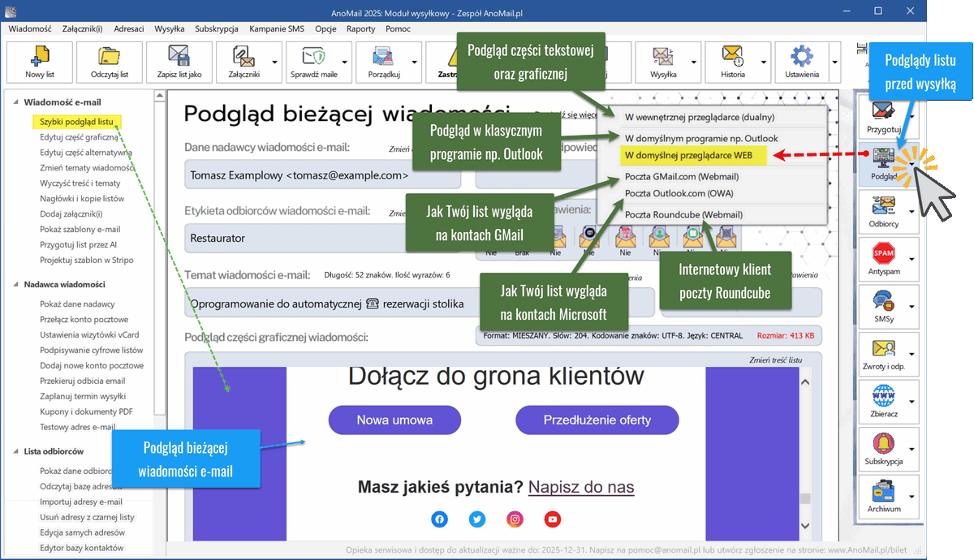Viewport: 974px width, 560px height.
Task: Click the Odbiorcy icon in right panel
Action: 883,205
